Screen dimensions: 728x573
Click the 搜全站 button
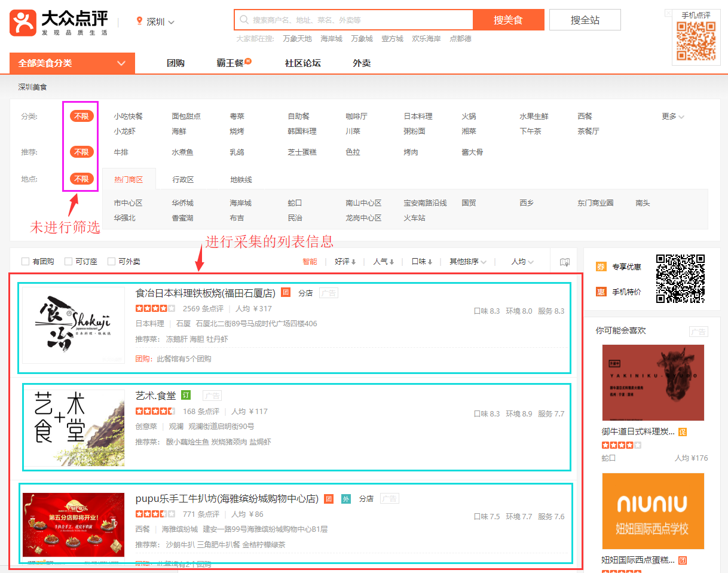click(585, 20)
